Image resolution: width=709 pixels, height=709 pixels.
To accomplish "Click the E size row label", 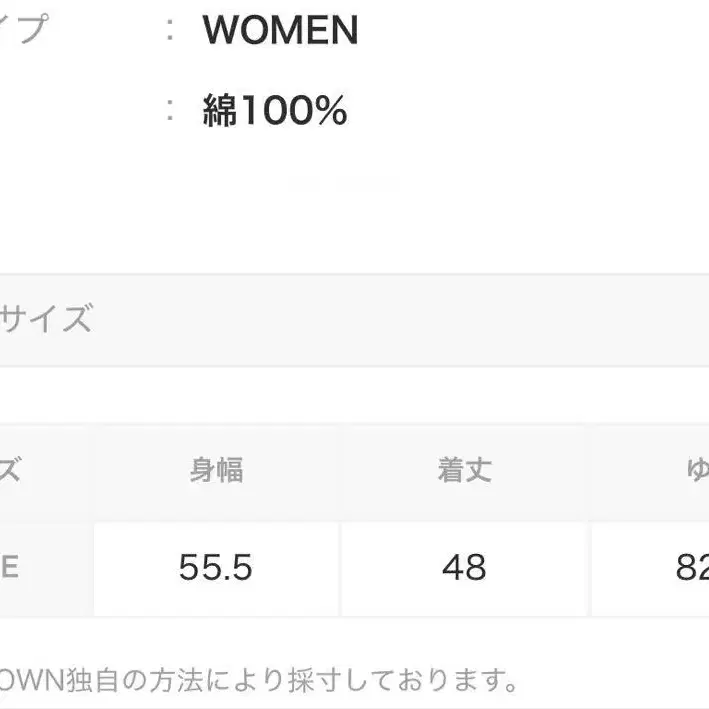I will 10,568.
